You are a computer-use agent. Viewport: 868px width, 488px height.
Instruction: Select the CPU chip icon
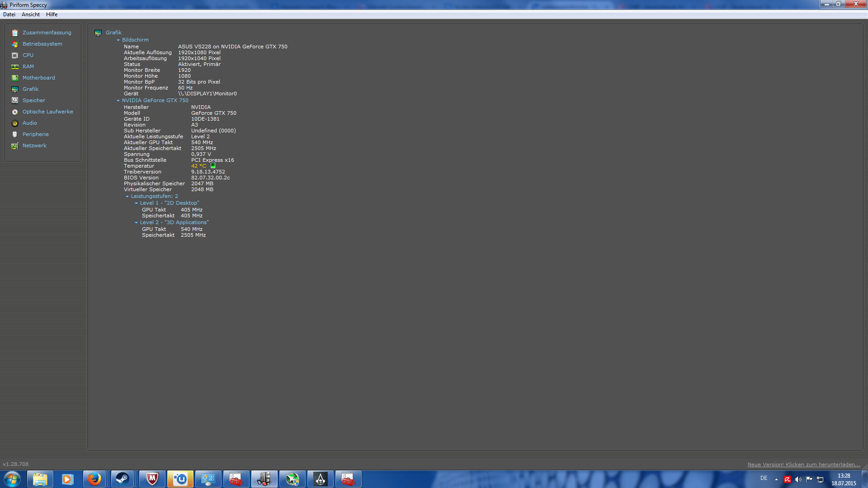pyautogui.click(x=15, y=56)
